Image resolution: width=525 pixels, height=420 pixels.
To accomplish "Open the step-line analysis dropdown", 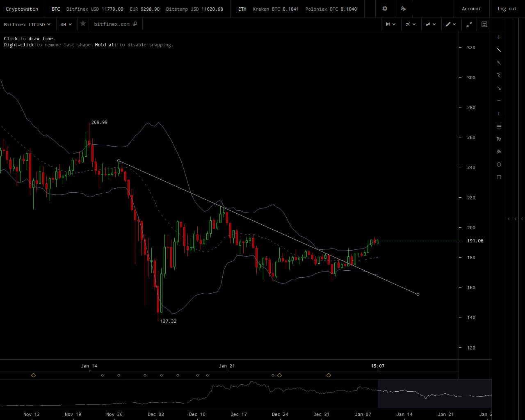I will 431,24.
